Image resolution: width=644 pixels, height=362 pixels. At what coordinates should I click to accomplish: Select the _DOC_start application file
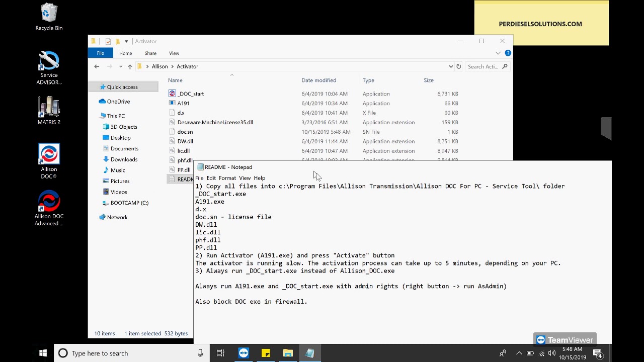(x=190, y=94)
